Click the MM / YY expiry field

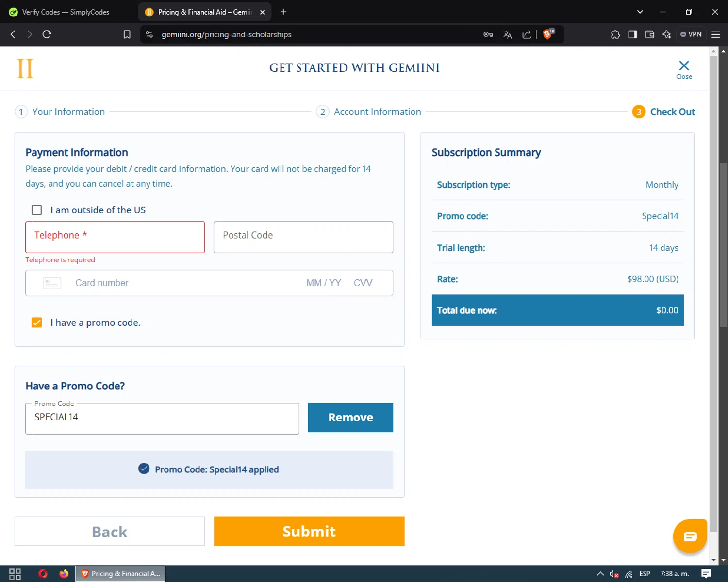324,283
